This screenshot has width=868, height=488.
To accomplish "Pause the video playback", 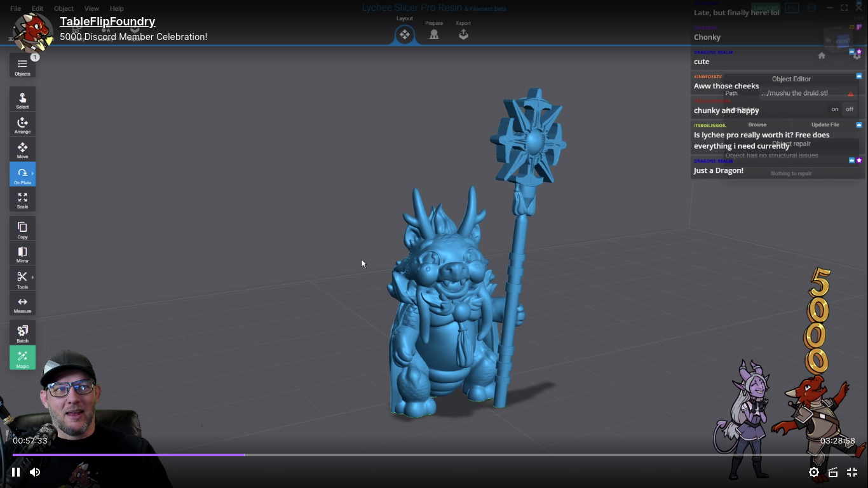I will (x=16, y=472).
